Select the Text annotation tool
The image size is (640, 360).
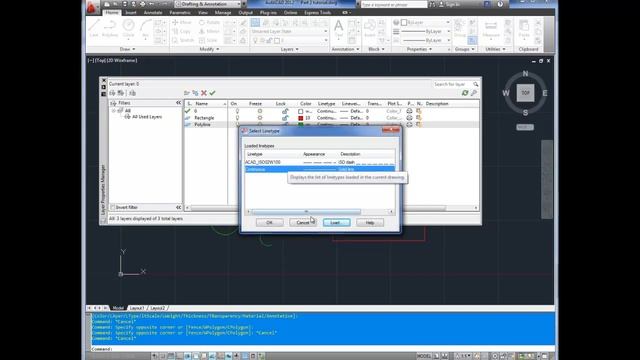click(x=339, y=29)
